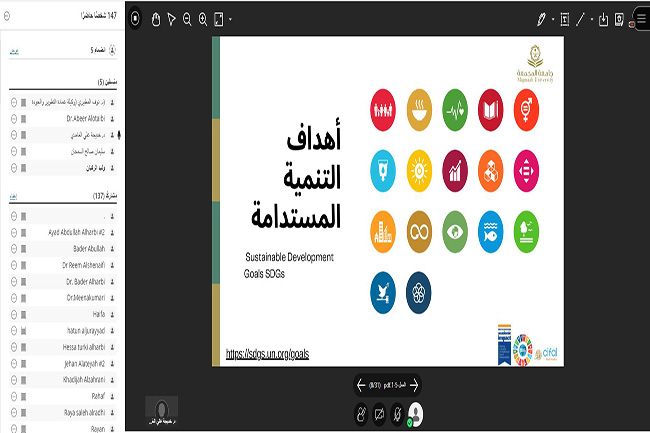Toggle the raise hand button

361,414
